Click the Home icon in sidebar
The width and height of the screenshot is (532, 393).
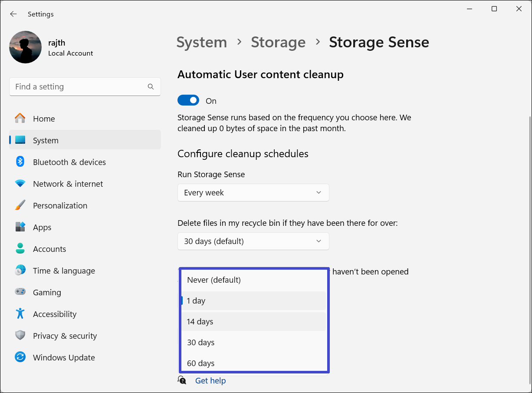point(20,119)
